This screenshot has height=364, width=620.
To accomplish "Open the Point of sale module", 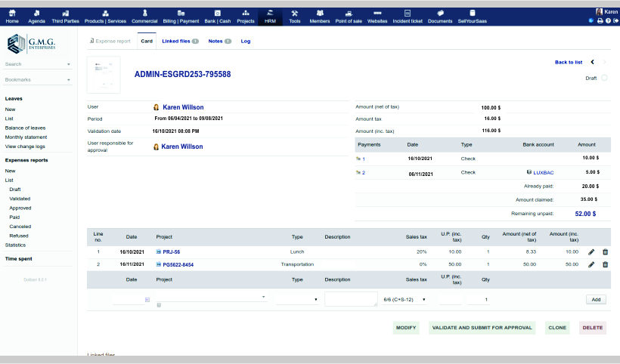I will 348,17.
